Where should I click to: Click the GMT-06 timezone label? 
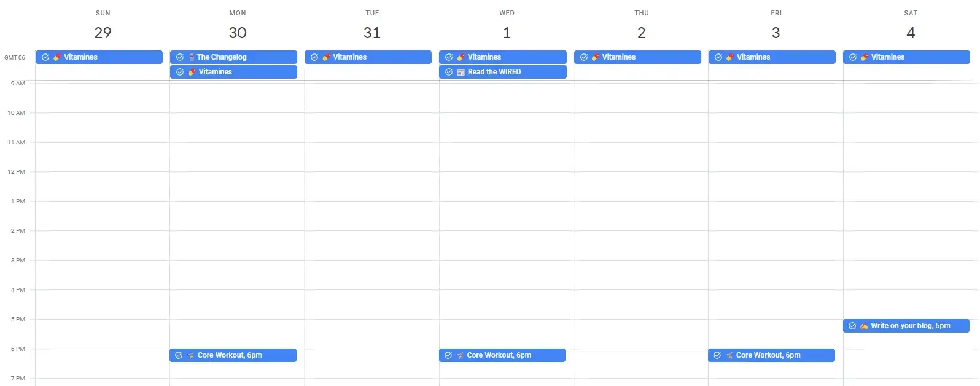coord(15,58)
